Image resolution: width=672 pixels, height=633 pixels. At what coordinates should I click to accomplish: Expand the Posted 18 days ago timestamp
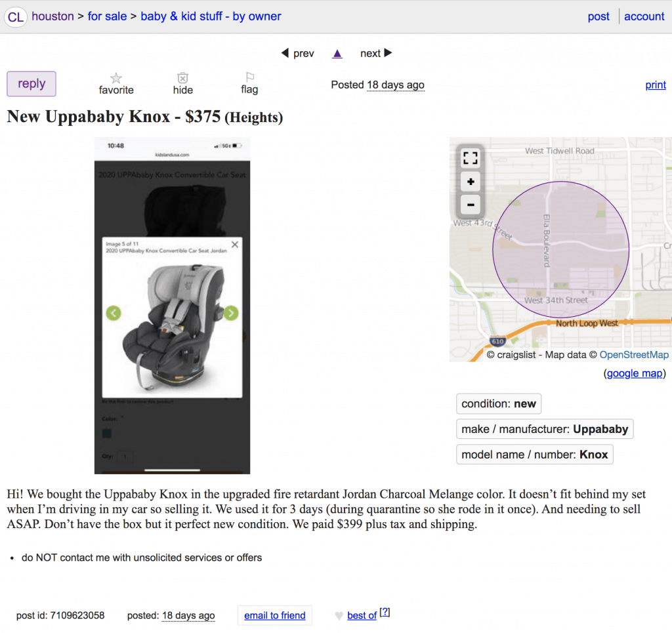(395, 85)
